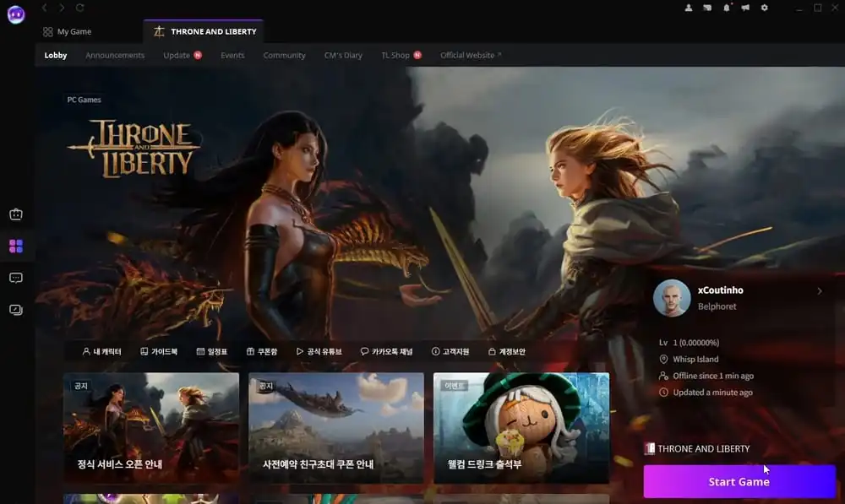Expand xCoutinho profile with the chevron
This screenshot has height=504, width=845.
820,290
